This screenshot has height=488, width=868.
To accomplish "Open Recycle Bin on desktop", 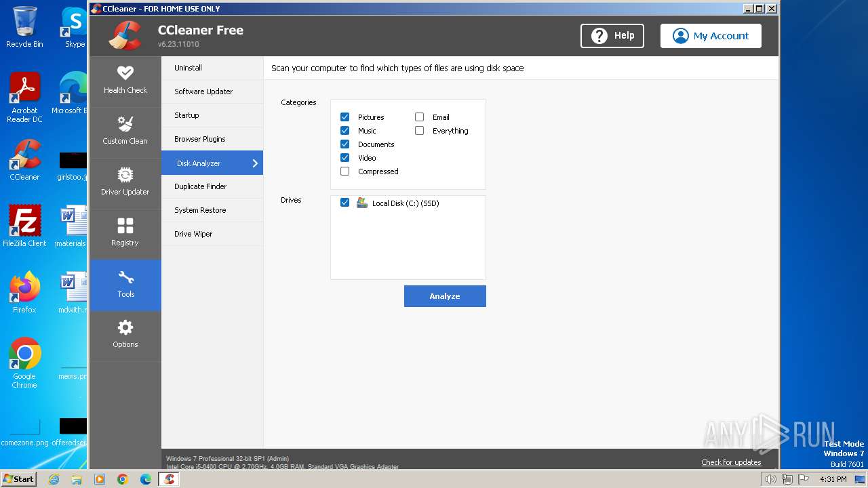I will (x=24, y=27).
